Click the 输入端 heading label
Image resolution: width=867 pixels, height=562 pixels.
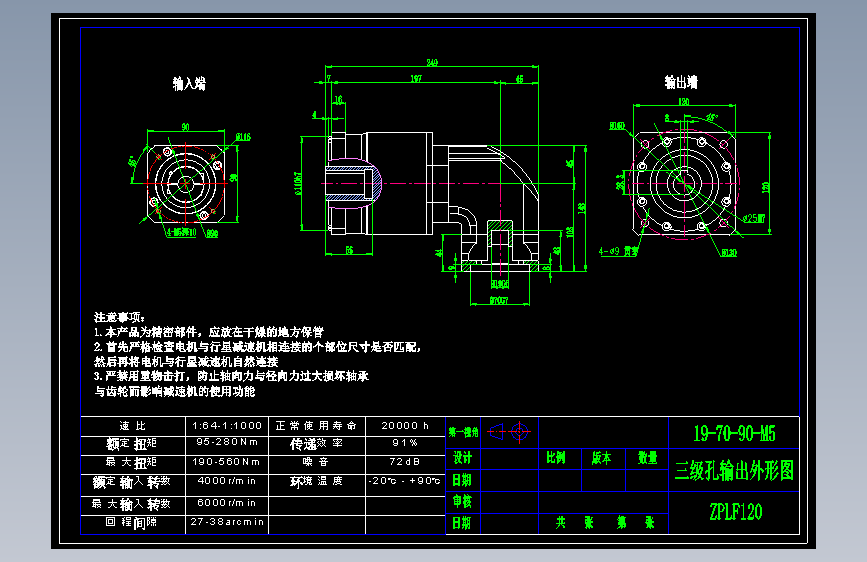(x=189, y=84)
